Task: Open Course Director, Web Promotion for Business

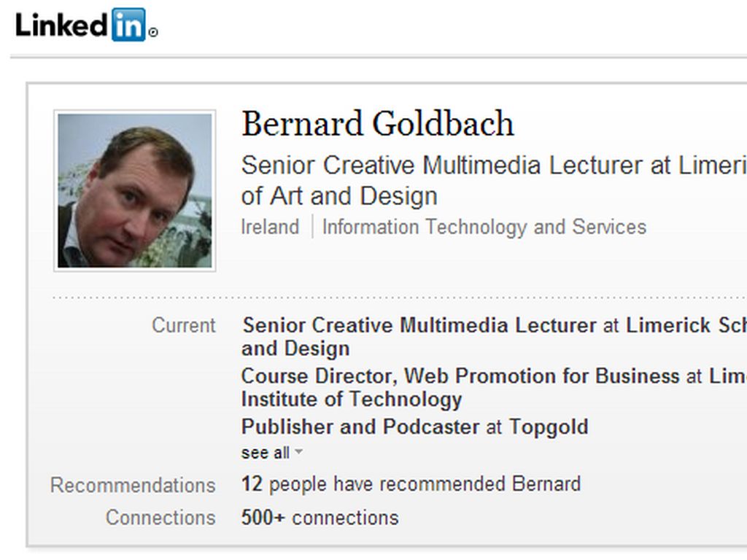Action: click(460, 376)
